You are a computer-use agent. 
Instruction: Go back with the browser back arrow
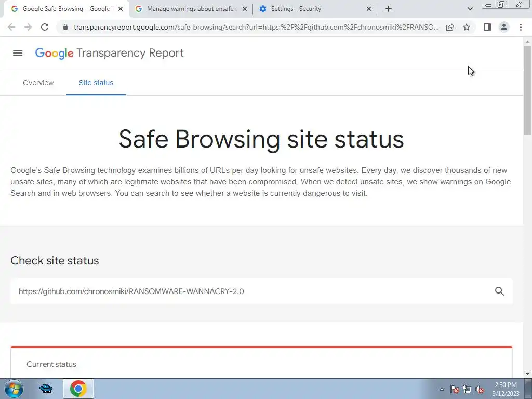[11, 27]
